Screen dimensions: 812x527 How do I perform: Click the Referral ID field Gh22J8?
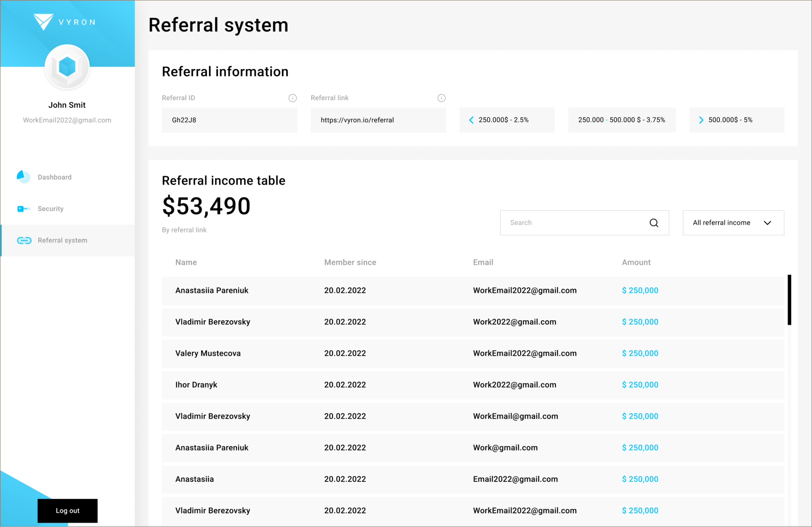point(229,120)
